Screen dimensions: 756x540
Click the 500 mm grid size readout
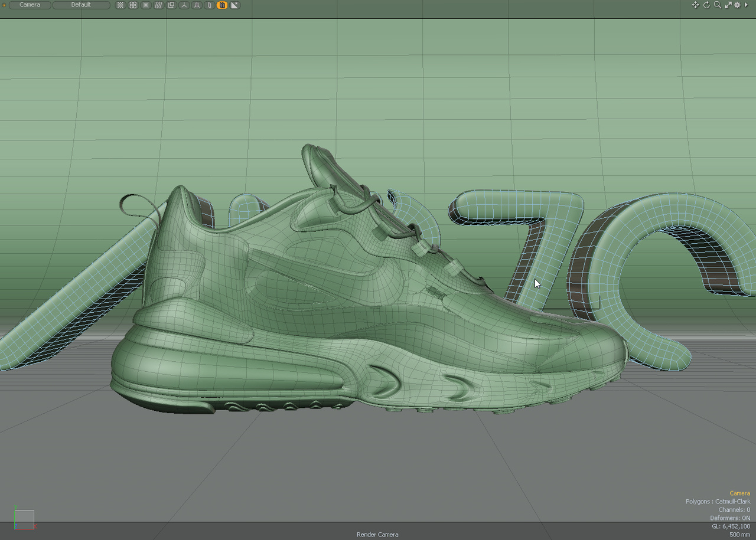click(x=740, y=534)
